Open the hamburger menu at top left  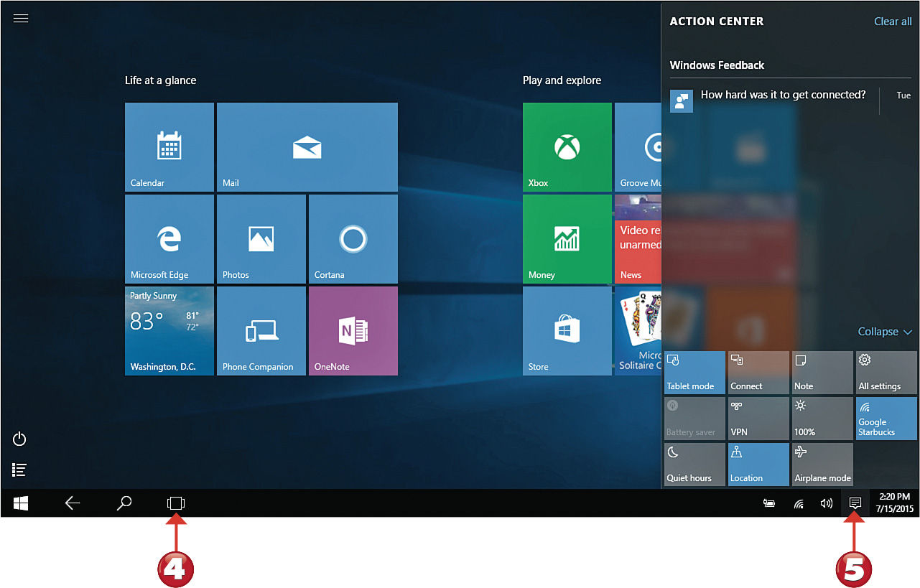click(21, 19)
